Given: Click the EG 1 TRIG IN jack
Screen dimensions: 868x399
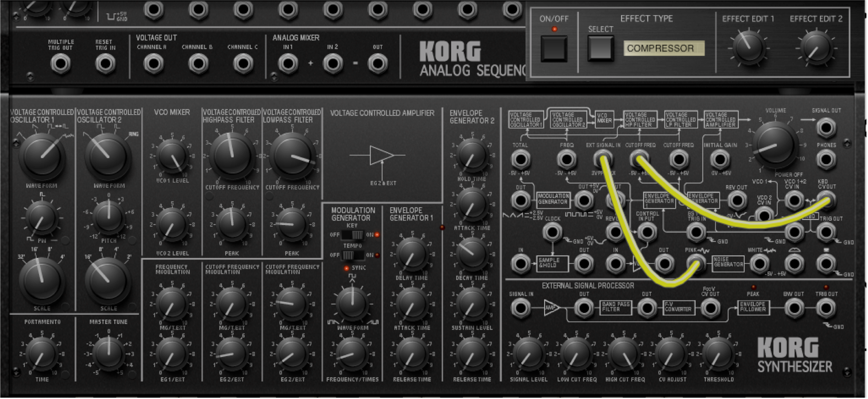Looking at the screenshot, I should [x=696, y=232].
